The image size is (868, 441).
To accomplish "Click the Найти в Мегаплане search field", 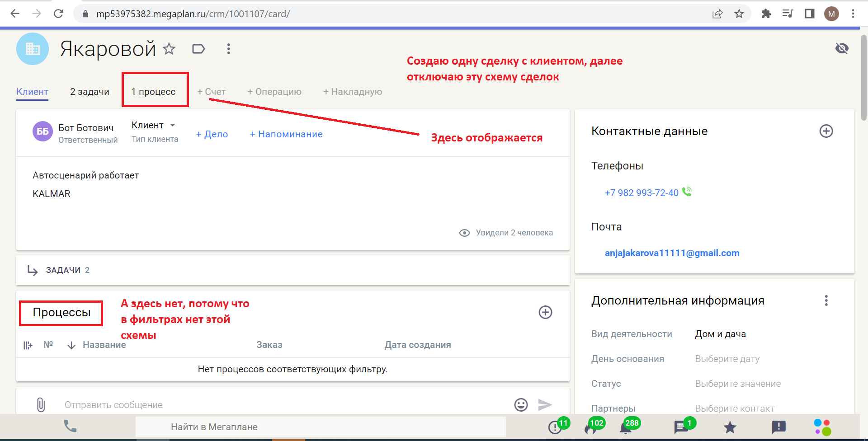I will pos(321,427).
